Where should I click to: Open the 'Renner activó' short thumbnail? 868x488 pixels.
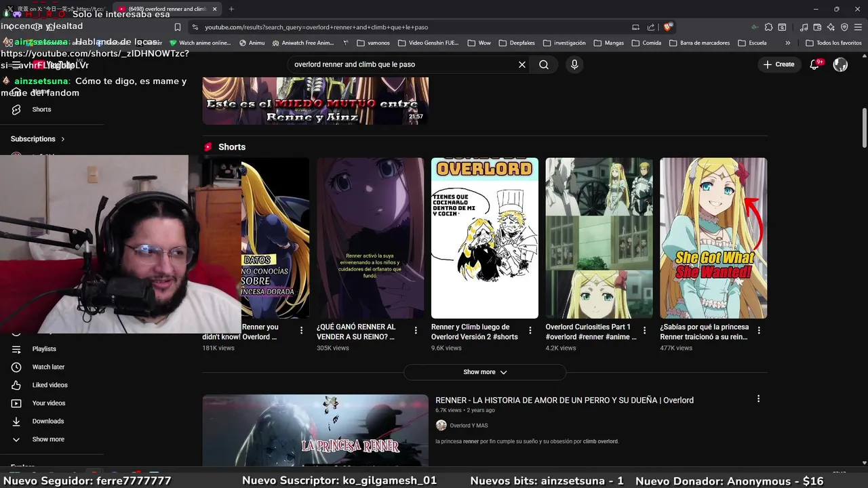click(x=370, y=238)
